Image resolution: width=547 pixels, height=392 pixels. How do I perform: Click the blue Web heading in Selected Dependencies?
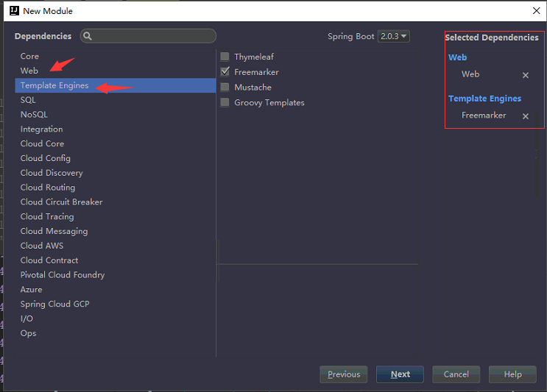[458, 57]
